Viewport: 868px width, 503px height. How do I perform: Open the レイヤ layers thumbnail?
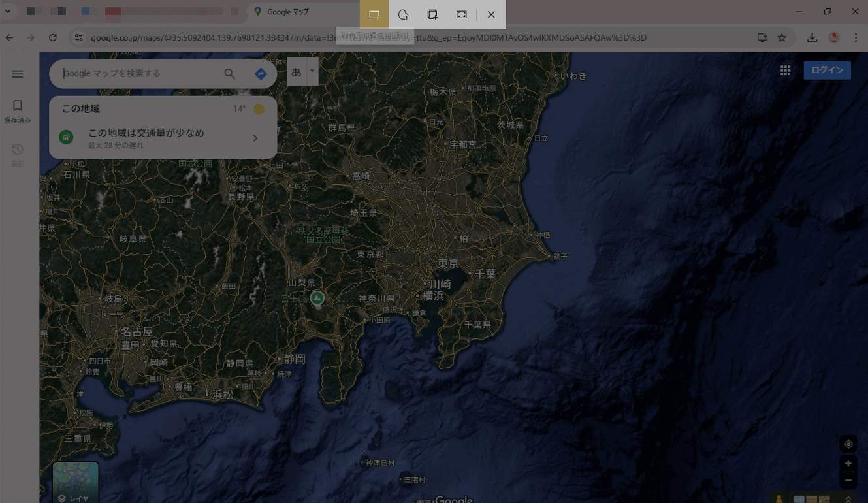tap(76, 483)
